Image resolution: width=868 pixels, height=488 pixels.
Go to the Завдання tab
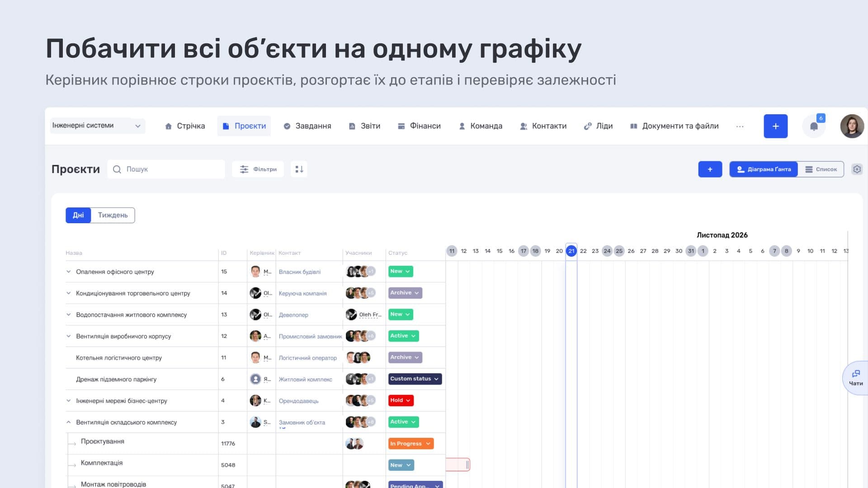click(x=307, y=126)
